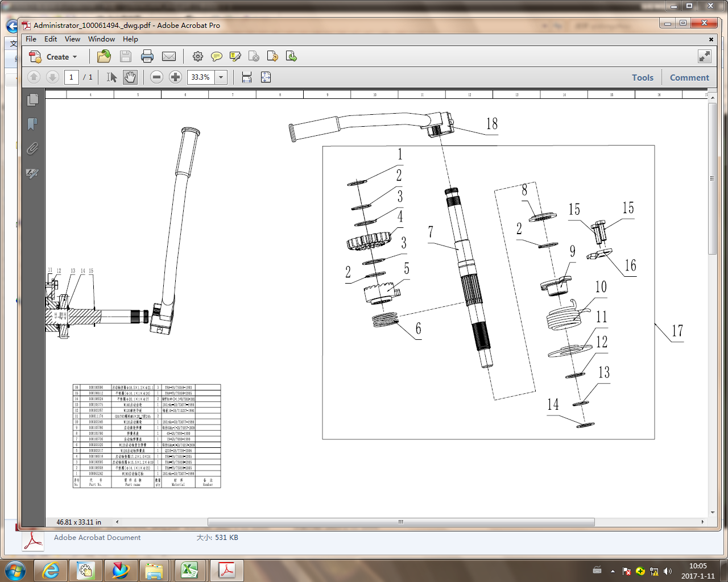This screenshot has height=582, width=728.
Task: Enable scrolling page display mode
Action: (247, 77)
